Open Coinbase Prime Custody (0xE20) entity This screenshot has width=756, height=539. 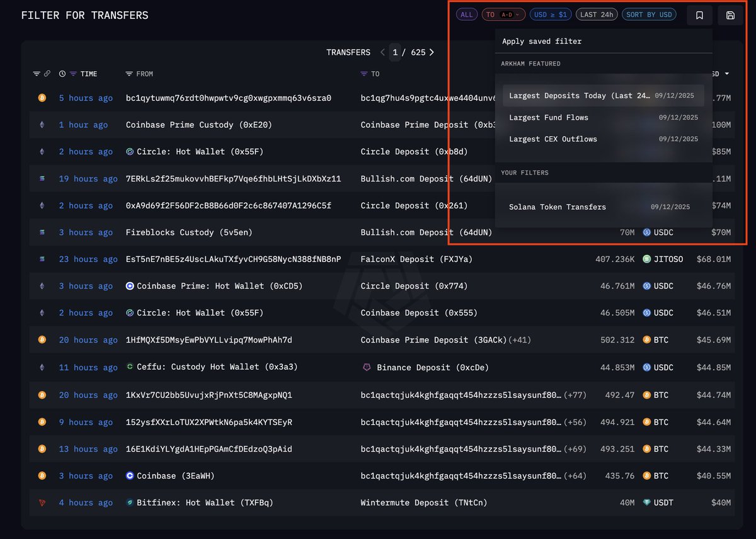coord(199,125)
